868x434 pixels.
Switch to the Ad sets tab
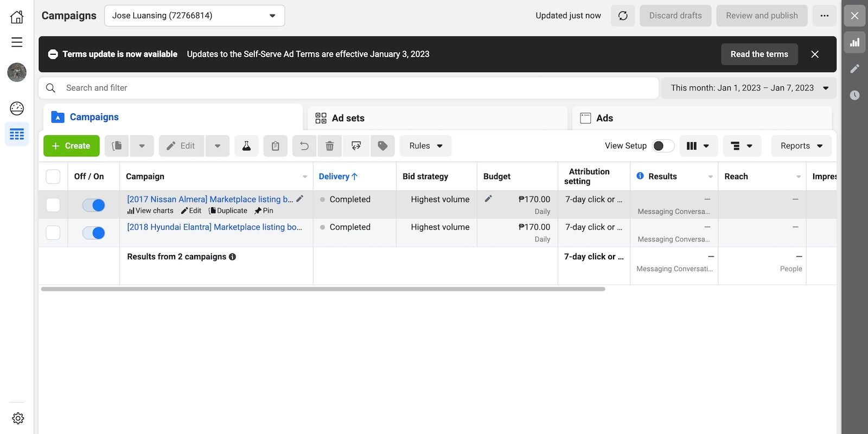[347, 118]
